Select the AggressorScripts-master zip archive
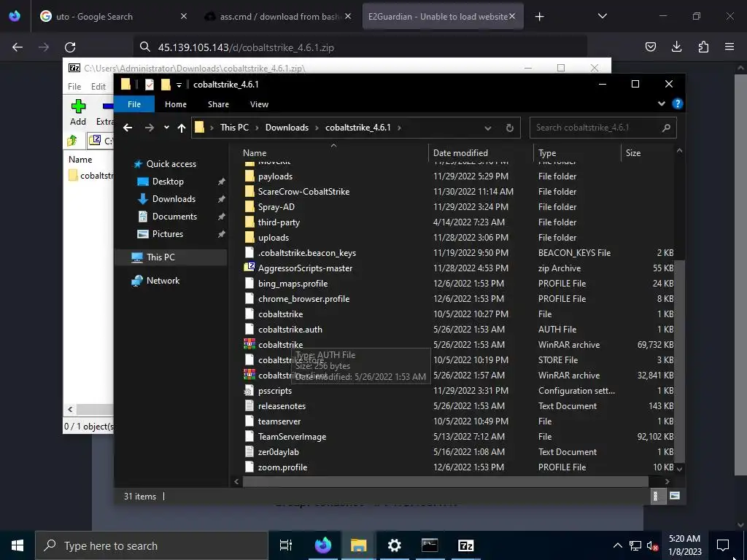This screenshot has height=560, width=747. pyautogui.click(x=457, y=268)
